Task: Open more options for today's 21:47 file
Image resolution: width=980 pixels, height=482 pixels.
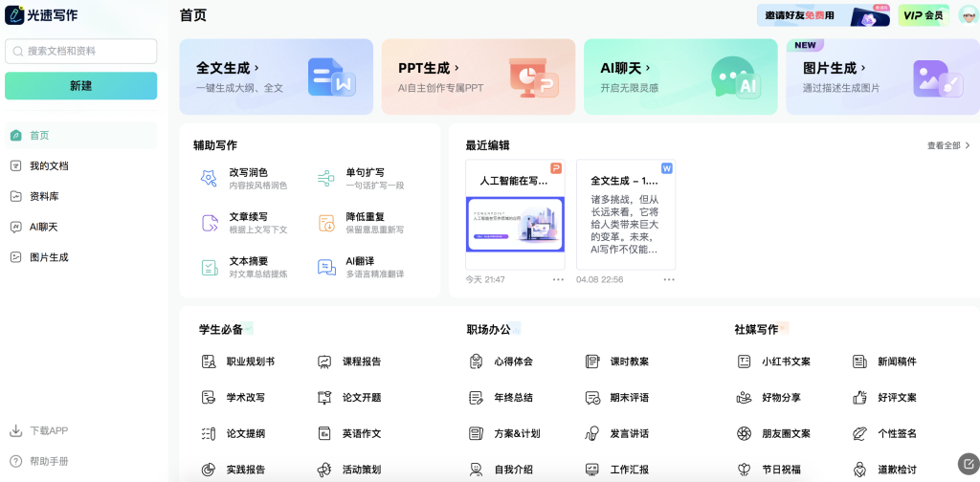Action: pos(558,279)
